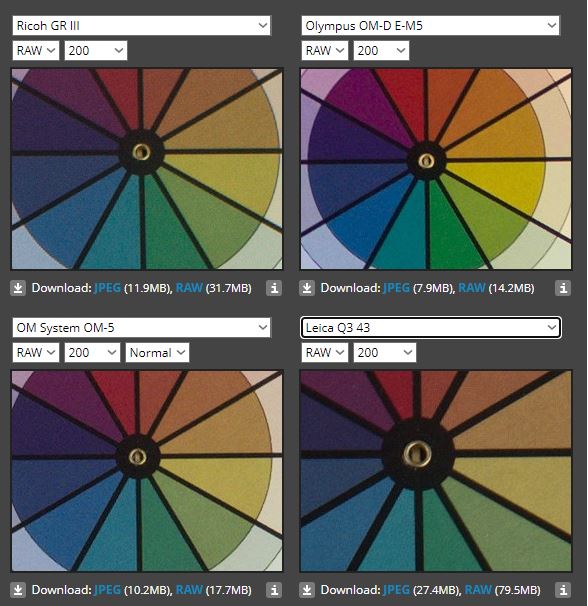
Task: Click download icon under Olympus OM-D E-M5 image
Action: pos(307,288)
